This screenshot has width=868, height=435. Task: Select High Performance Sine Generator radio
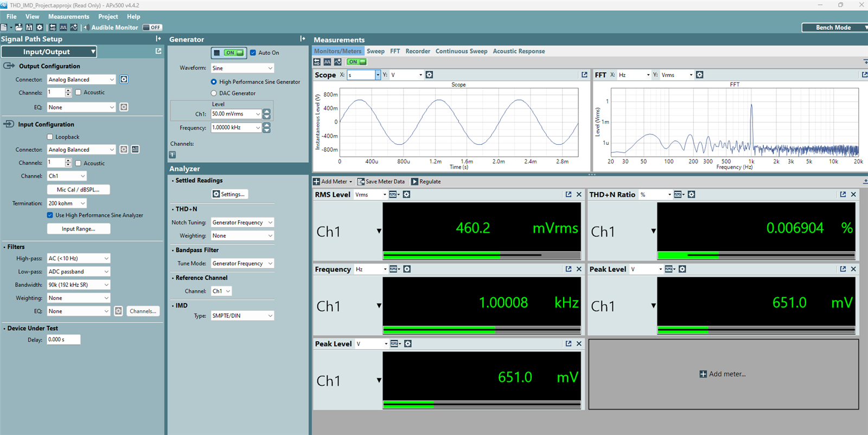pos(214,82)
